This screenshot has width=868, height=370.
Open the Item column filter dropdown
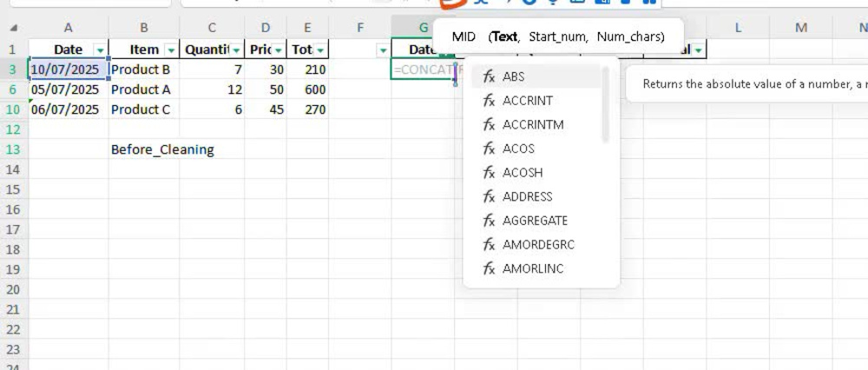pyautogui.click(x=172, y=50)
